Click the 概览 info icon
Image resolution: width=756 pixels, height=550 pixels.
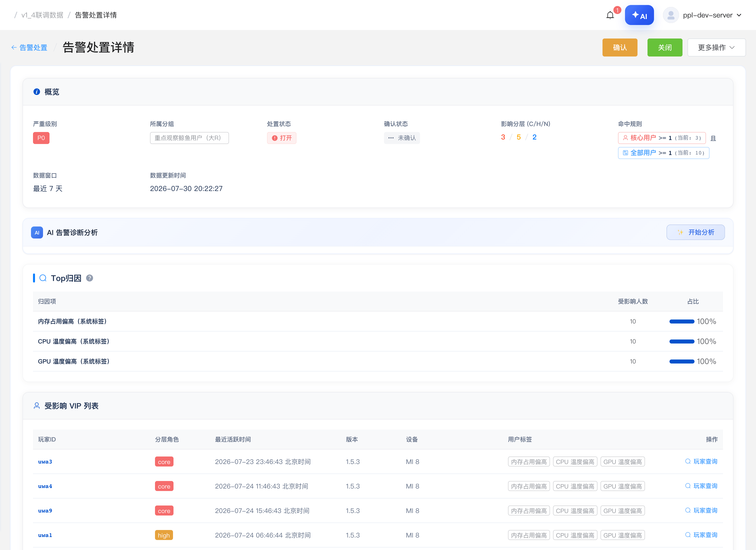tap(37, 92)
